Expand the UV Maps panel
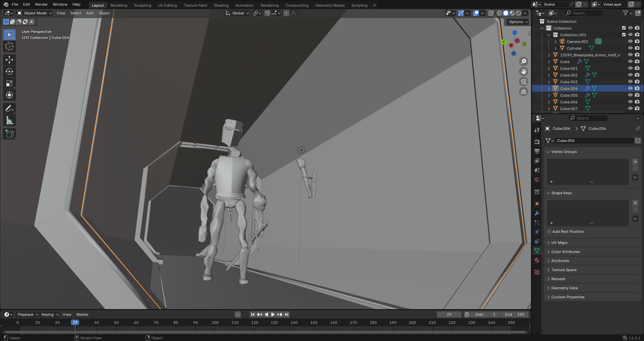The image size is (644, 341). click(x=559, y=243)
